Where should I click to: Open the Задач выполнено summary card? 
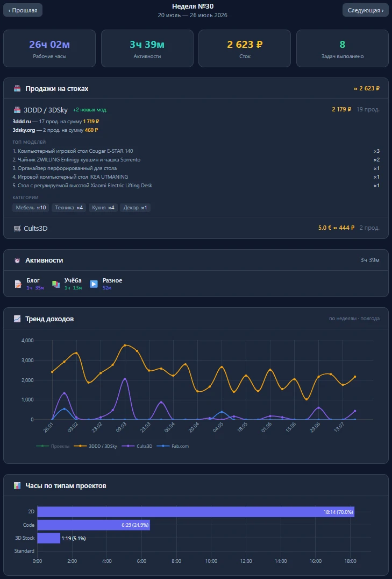tap(343, 48)
